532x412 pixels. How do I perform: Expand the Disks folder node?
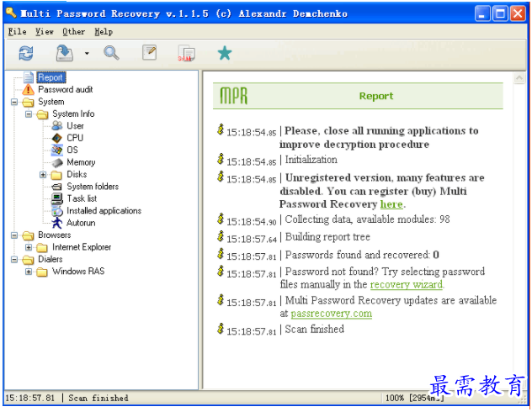click(x=43, y=175)
